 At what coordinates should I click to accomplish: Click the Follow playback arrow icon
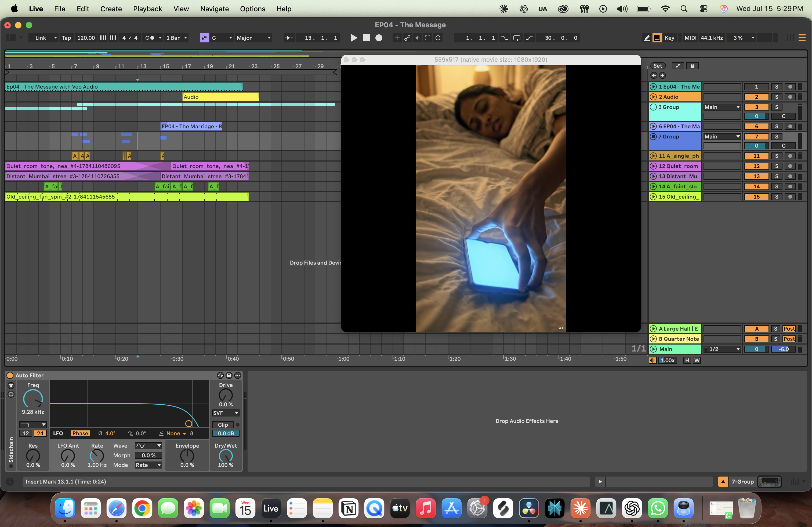point(289,38)
